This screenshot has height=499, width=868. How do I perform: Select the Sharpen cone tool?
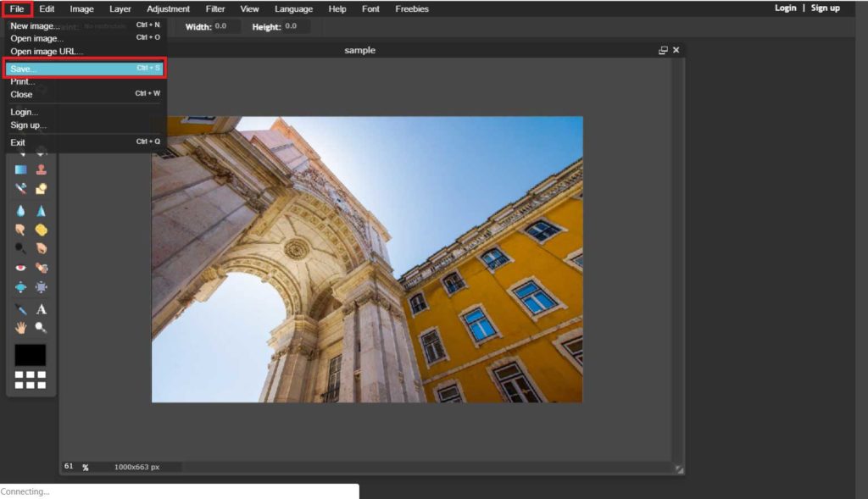(41, 211)
